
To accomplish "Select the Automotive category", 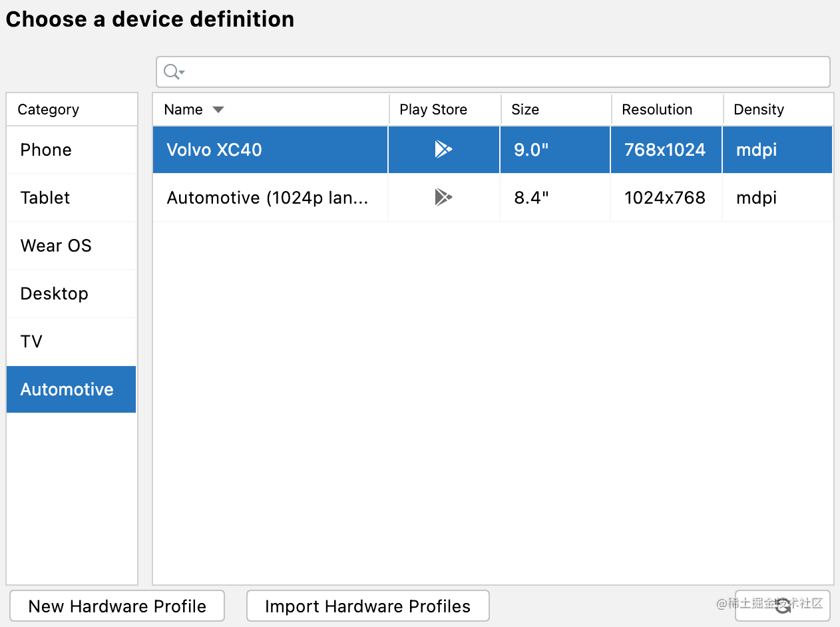I will point(65,389).
